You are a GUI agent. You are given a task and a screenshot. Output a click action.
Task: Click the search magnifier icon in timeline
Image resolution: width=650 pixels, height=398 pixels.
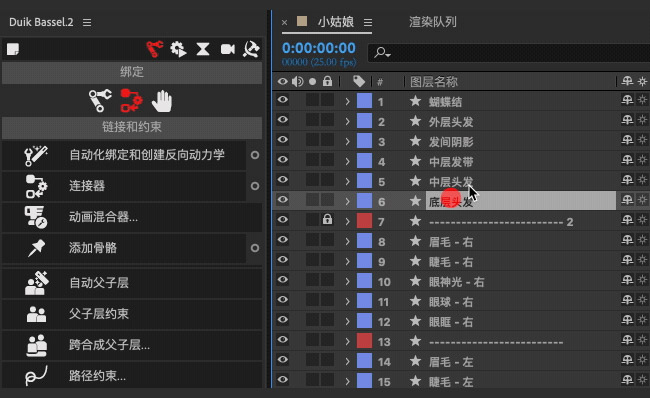[381, 53]
